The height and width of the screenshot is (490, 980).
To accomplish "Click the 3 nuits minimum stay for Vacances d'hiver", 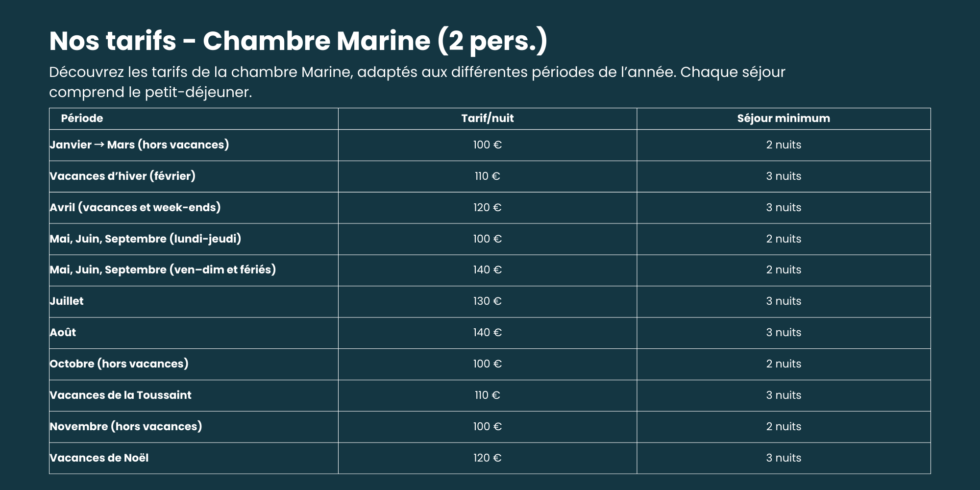I will pyautogui.click(x=783, y=176).
